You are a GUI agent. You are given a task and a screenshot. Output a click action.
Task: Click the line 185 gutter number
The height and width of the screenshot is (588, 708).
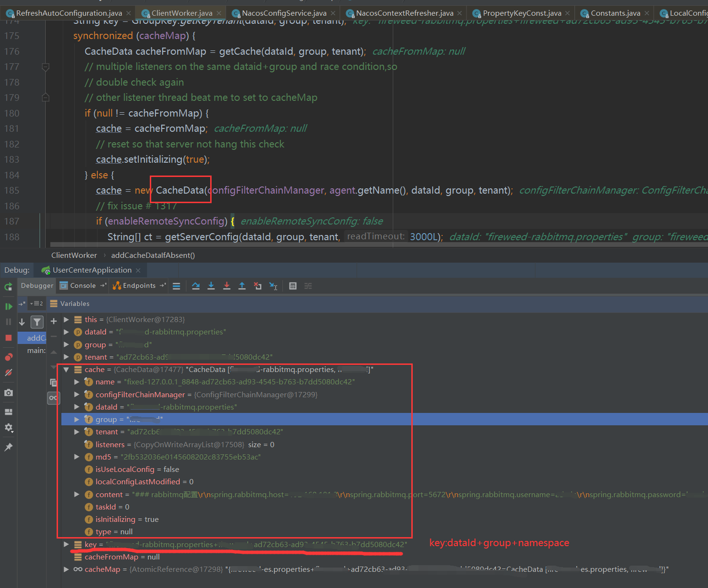pos(12,191)
